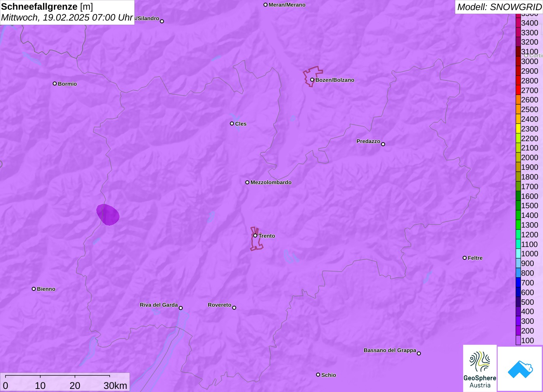
Task: Click the 10 mark on scale bar
Action: (x=40, y=385)
